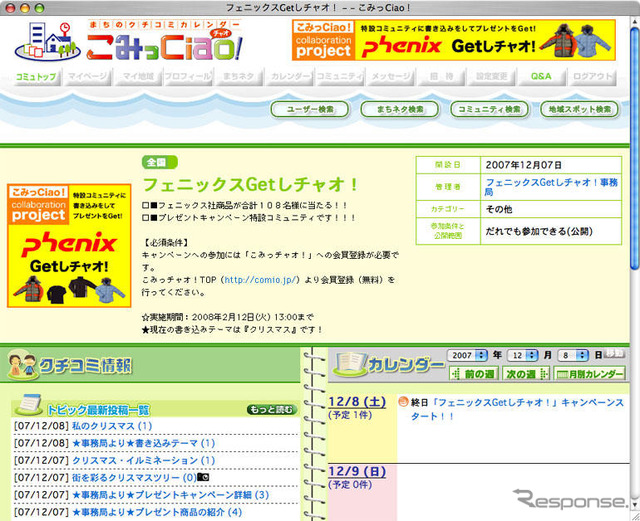Screen dimensions: 640x521
Task: Click the まちネタ検索 button
Action: 400,109
